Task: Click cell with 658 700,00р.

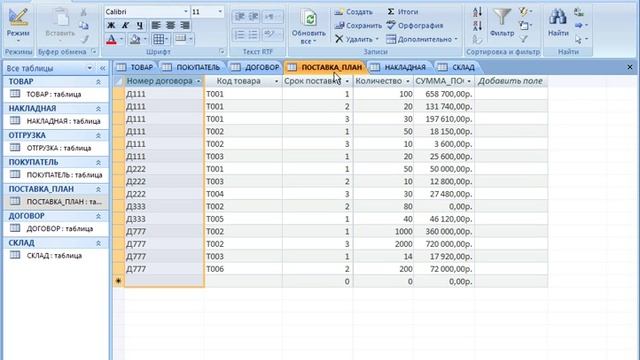Action: tap(444, 94)
